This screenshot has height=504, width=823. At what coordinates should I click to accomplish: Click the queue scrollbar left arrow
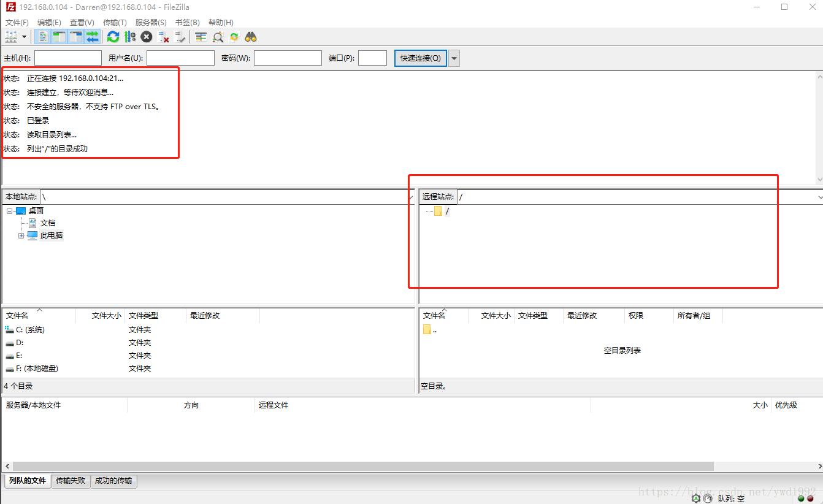(x=6, y=467)
